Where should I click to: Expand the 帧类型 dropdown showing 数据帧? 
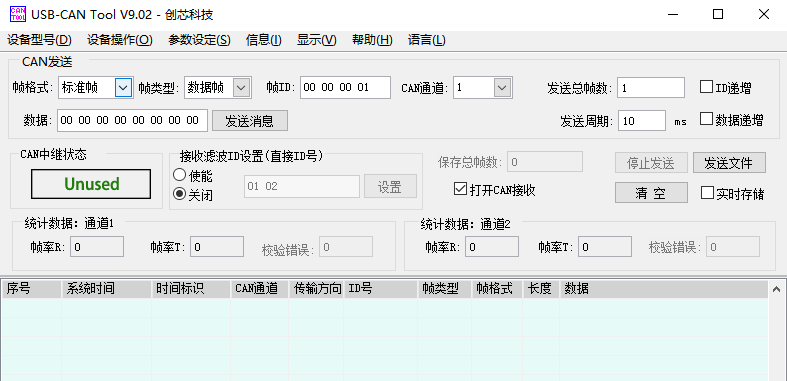[241, 88]
